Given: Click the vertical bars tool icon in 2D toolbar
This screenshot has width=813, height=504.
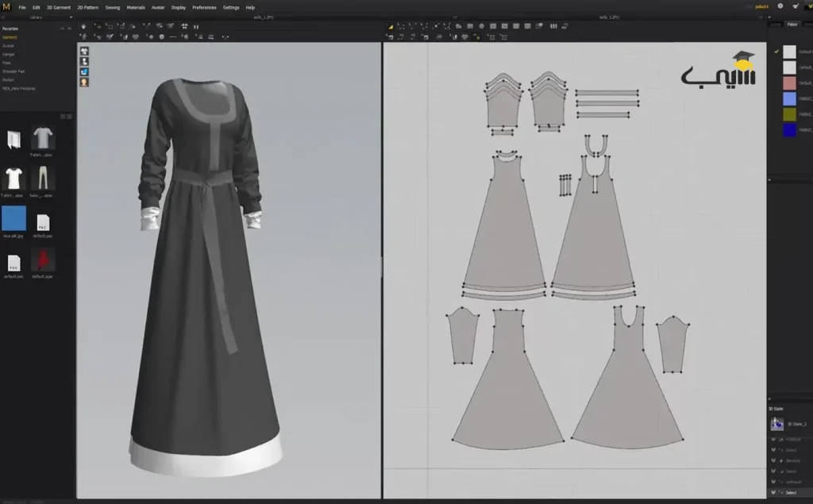Looking at the screenshot, I should coord(553,26).
